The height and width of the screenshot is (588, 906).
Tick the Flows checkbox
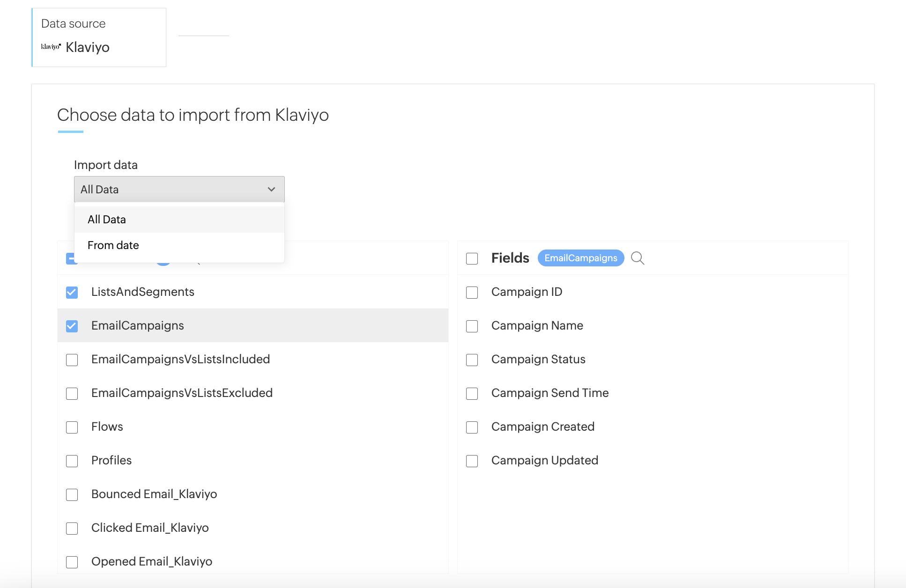(72, 427)
